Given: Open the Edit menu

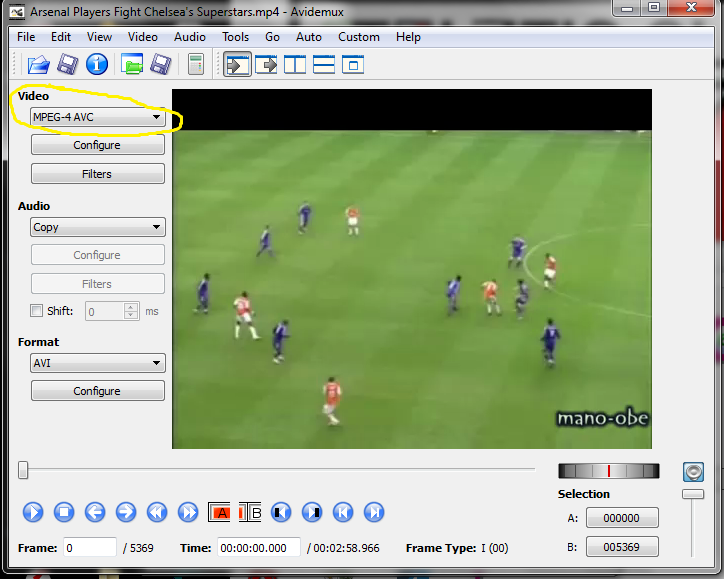Looking at the screenshot, I should 61,37.
